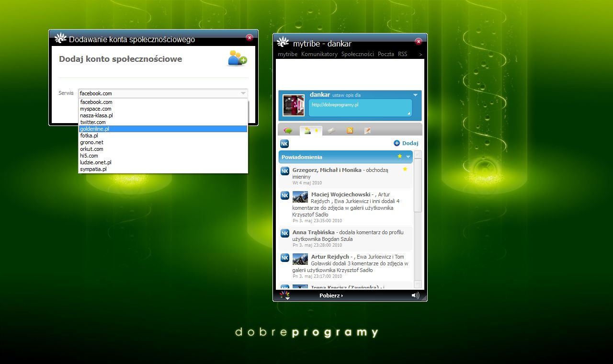Open Maciej Wojciechowski's photo thumbnail
Screen dimensions: 613x364
point(300,197)
